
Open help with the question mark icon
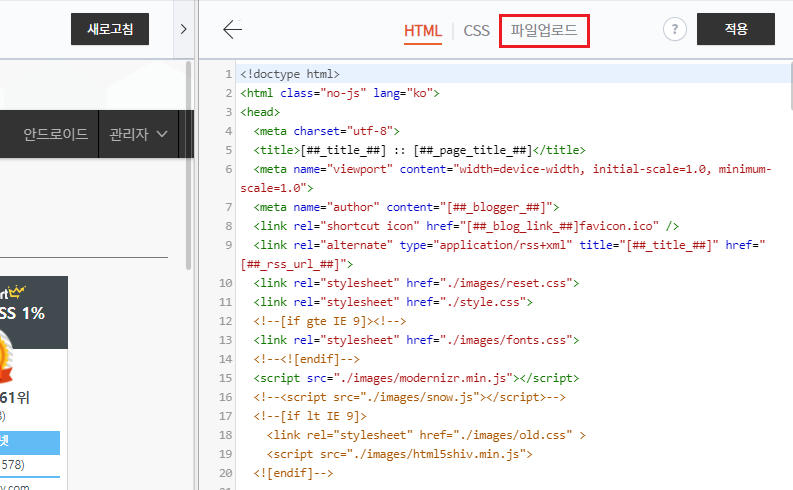[x=675, y=29]
